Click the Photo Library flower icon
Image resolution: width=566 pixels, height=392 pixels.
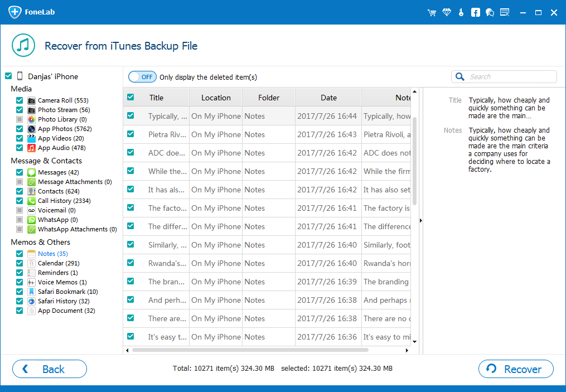31,119
